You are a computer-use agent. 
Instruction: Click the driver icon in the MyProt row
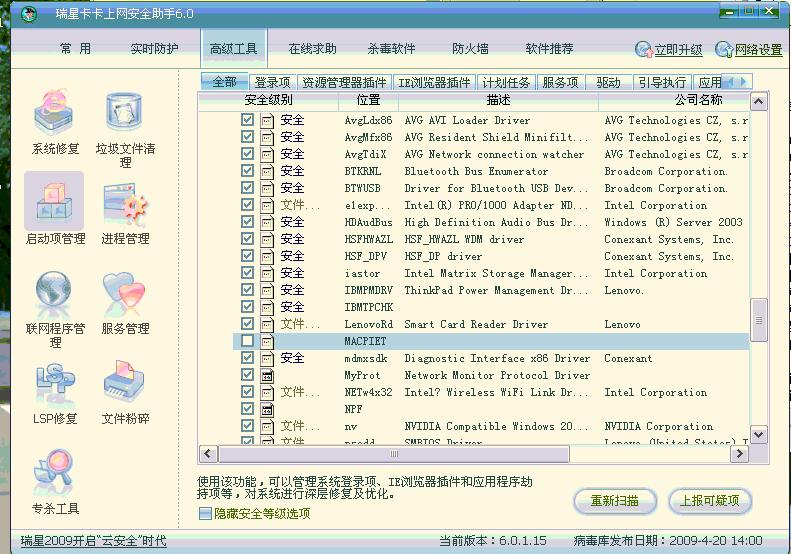[267, 375]
